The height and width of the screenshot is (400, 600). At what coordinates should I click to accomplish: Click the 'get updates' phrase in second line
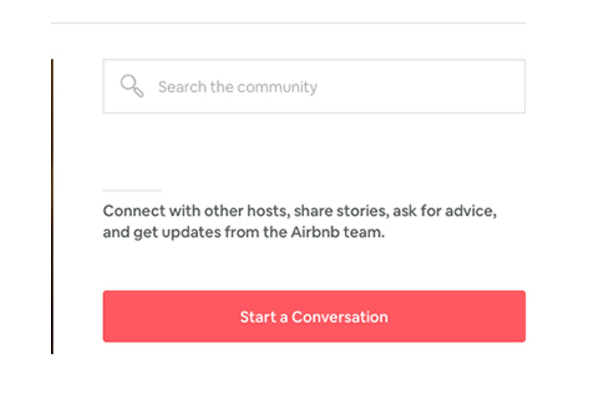(x=177, y=232)
